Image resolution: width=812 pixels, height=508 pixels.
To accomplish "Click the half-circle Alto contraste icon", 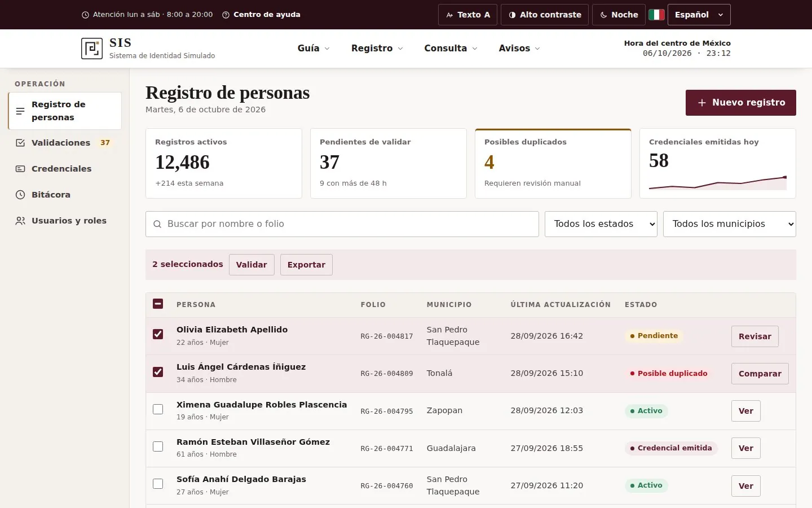I will tap(512, 15).
